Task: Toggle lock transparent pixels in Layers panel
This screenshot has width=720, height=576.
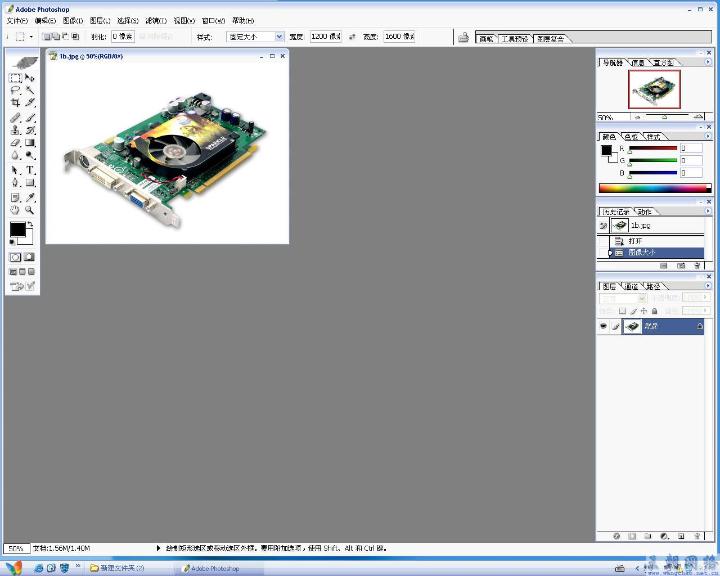Action: click(x=623, y=311)
